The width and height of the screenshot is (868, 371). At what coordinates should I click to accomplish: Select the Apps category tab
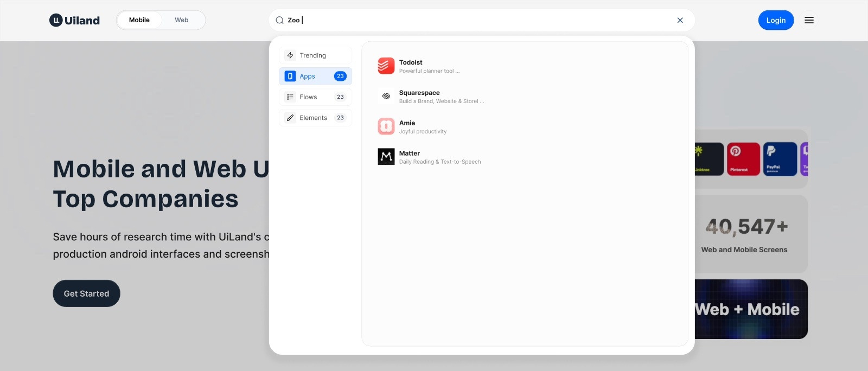click(315, 76)
